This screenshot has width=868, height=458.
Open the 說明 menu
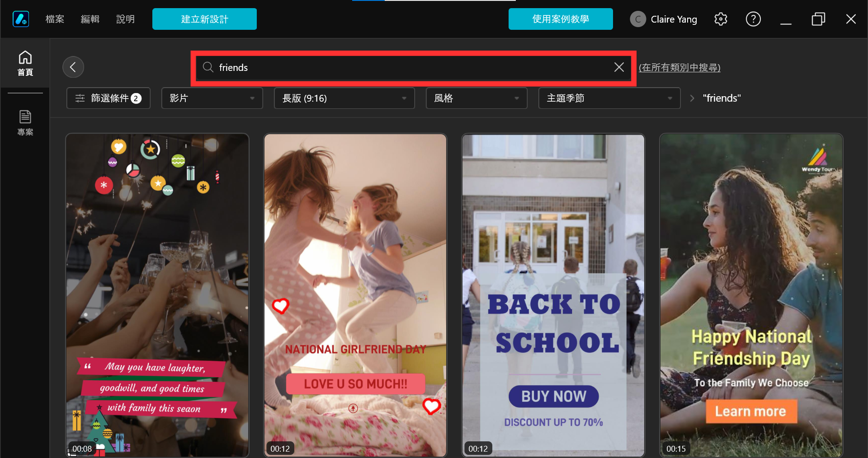(125, 19)
